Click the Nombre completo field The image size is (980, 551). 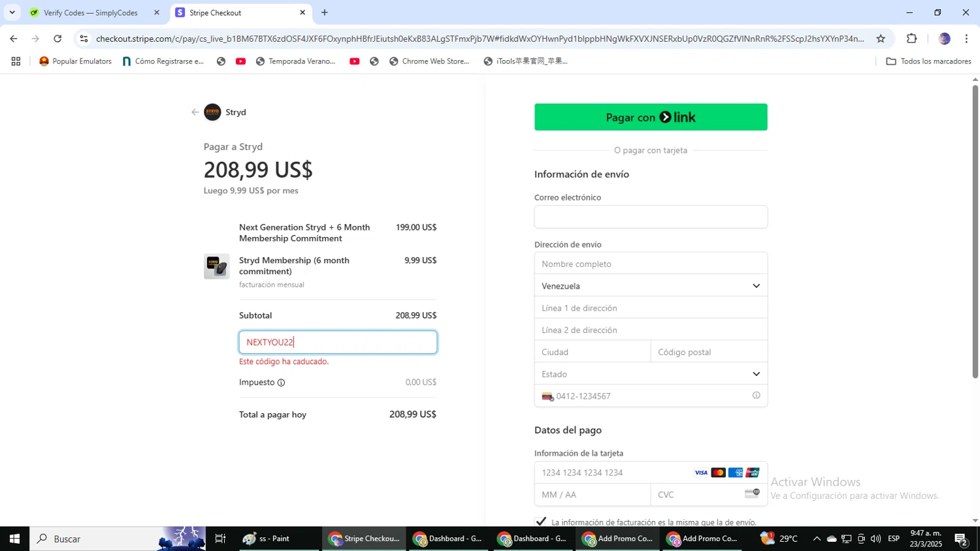(651, 264)
